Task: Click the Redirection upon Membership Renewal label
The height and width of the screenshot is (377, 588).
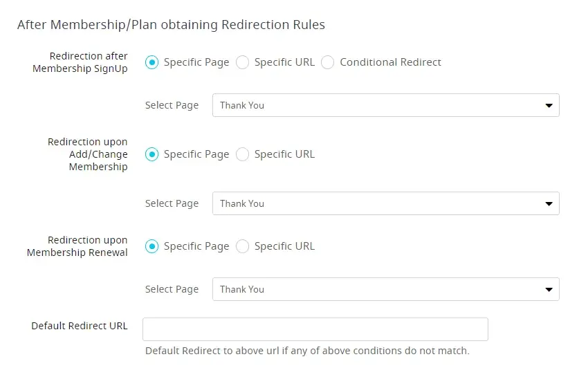Action: (x=78, y=246)
